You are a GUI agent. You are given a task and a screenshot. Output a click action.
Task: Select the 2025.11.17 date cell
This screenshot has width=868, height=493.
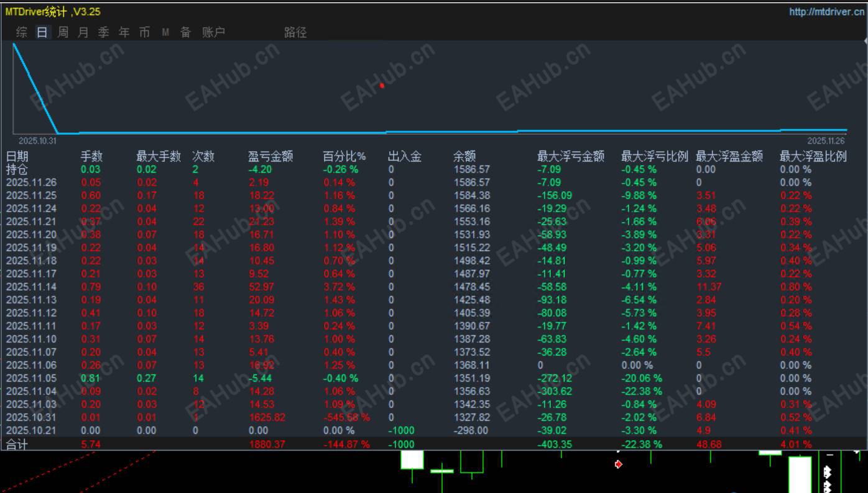pos(31,274)
